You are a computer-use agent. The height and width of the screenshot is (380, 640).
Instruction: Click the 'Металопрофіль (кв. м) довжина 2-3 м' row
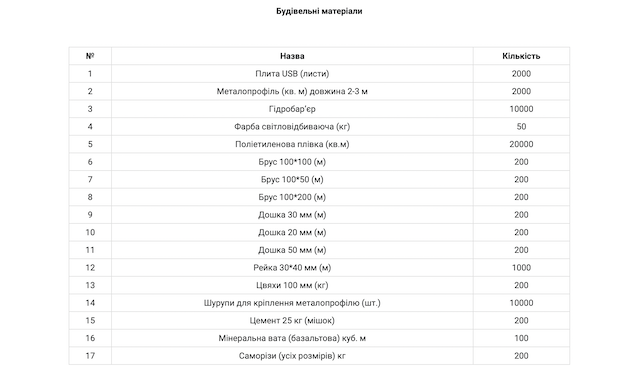pos(319,91)
